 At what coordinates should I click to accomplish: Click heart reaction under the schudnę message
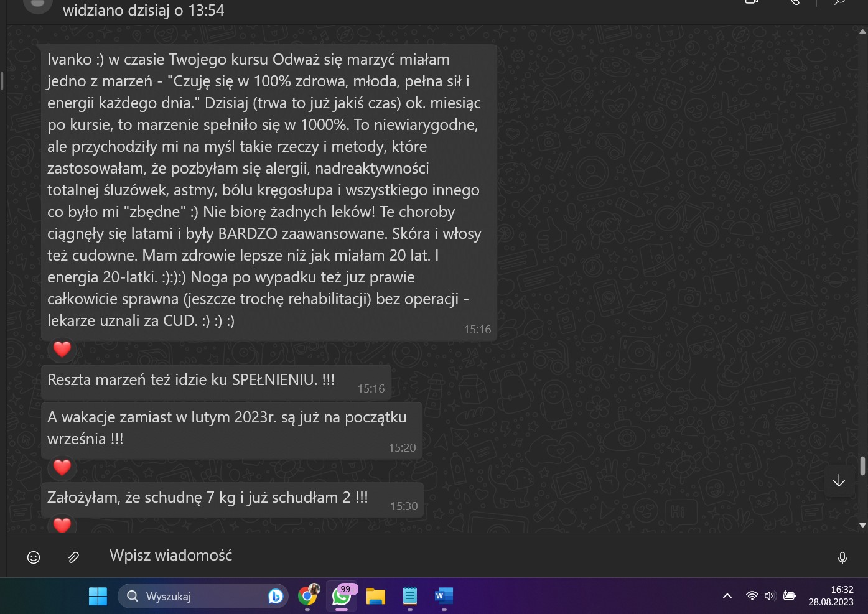(x=62, y=524)
